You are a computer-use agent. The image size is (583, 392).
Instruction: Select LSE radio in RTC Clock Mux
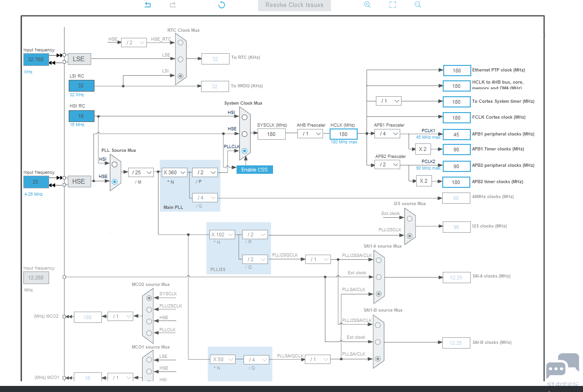tap(180, 59)
